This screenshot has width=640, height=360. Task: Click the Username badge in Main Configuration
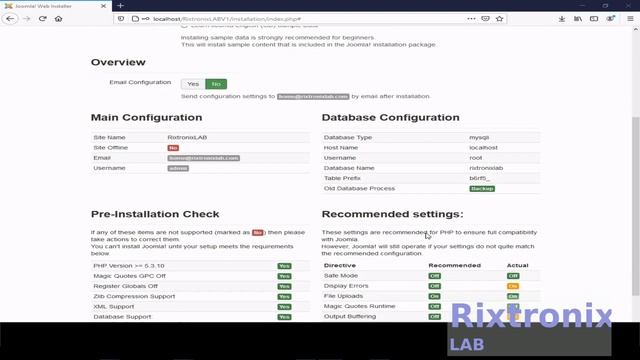point(178,168)
